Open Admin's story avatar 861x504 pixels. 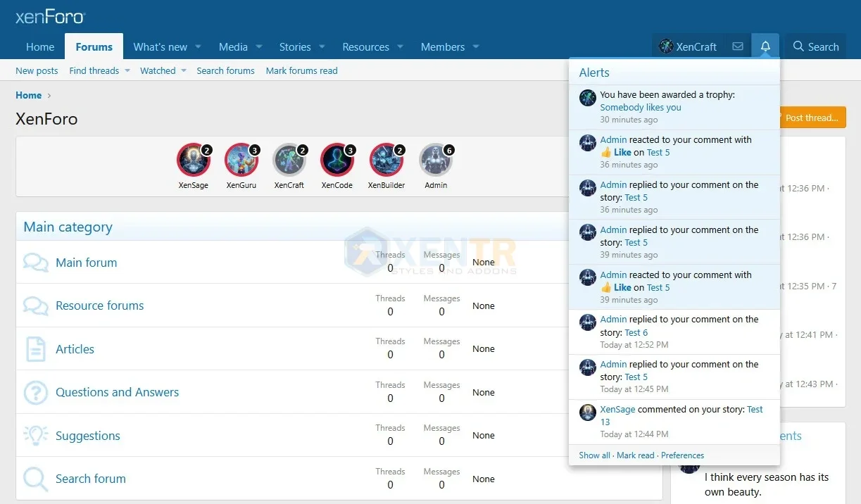(x=436, y=160)
